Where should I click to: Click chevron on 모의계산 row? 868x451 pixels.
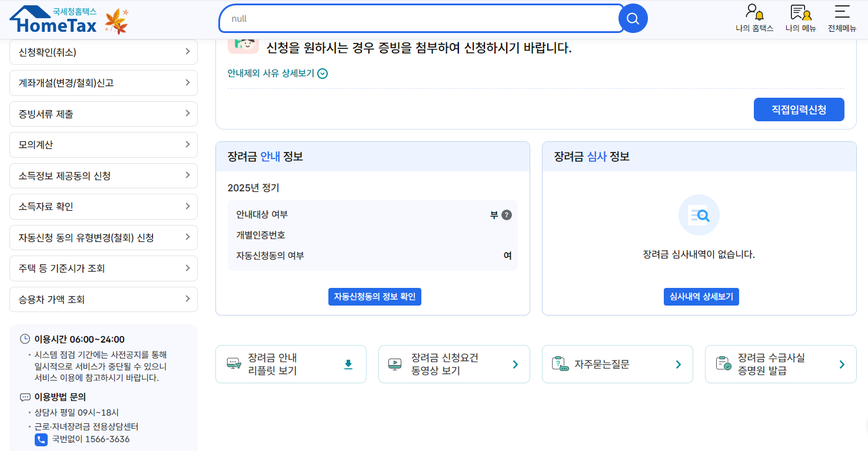187,144
